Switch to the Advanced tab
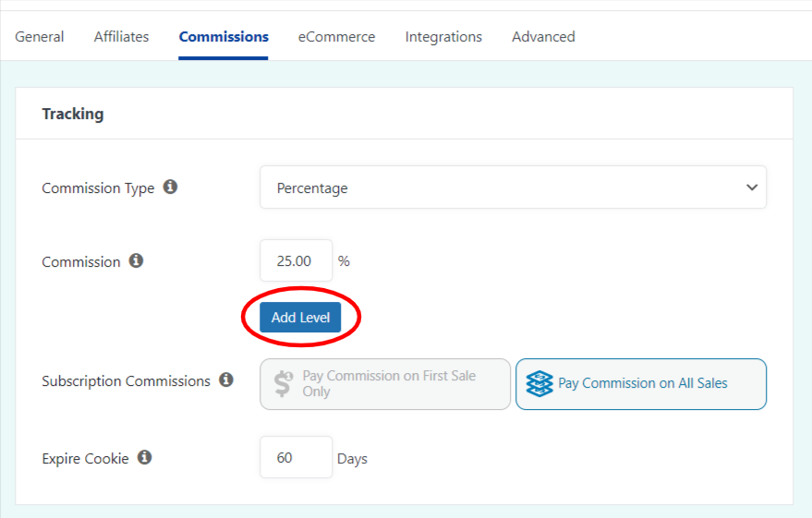812x518 pixels. [x=543, y=37]
